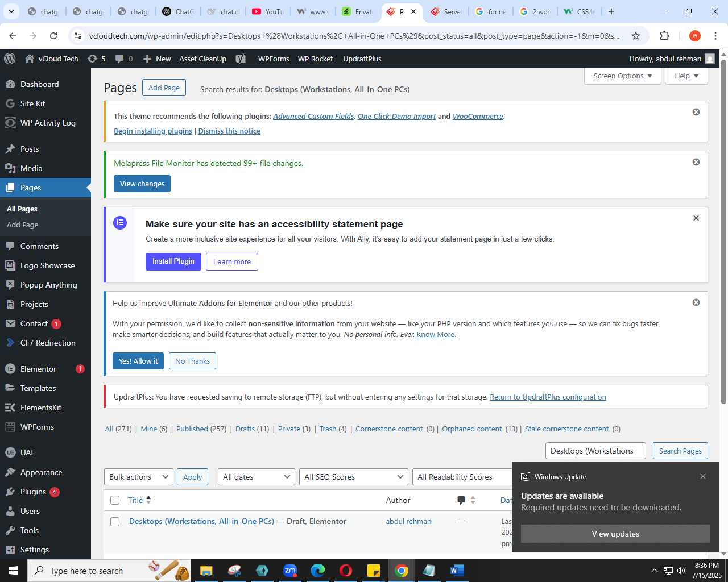Open Asset CleanUp in admin bar
The width and height of the screenshot is (728, 582).
(x=202, y=59)
